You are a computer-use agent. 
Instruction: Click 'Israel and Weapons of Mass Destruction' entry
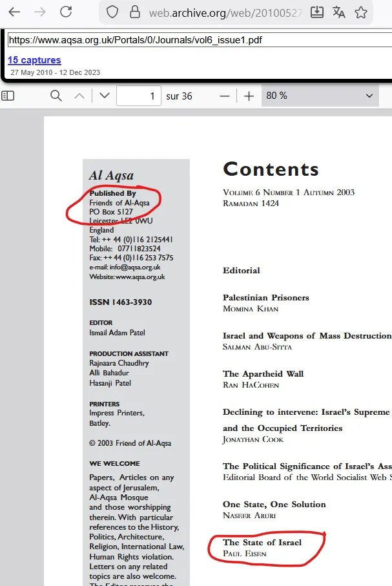pos(307,335)
